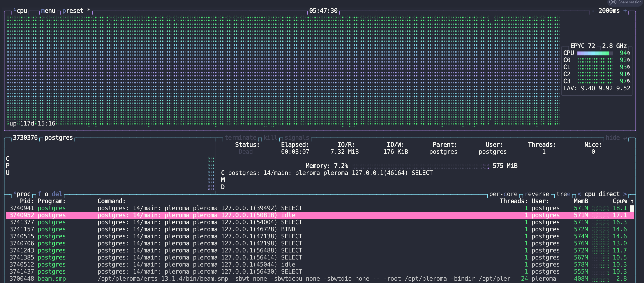Click the MemB column header
644x283 pixels.
tap(581, 201)
